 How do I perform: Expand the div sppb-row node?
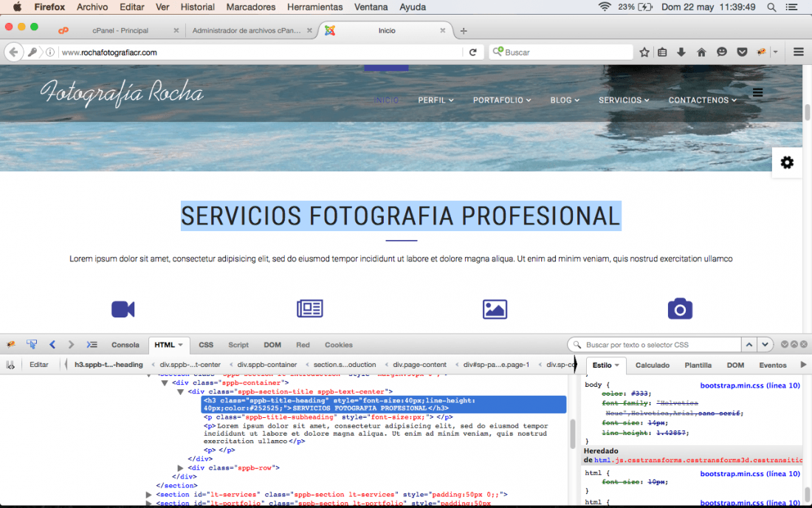coord(181,468)
